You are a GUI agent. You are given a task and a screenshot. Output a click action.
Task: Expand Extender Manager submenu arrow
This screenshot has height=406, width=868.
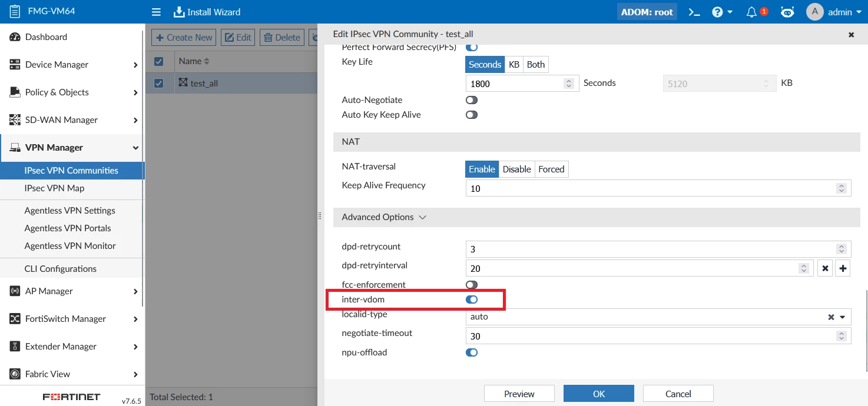pyautogui.click(x=135, y=347)
